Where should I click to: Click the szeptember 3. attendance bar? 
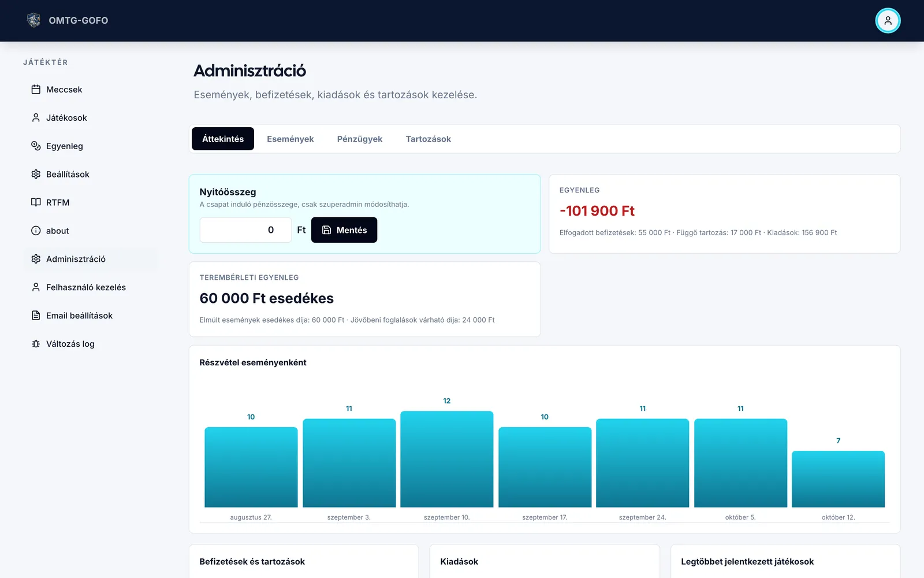coord(349,463)
